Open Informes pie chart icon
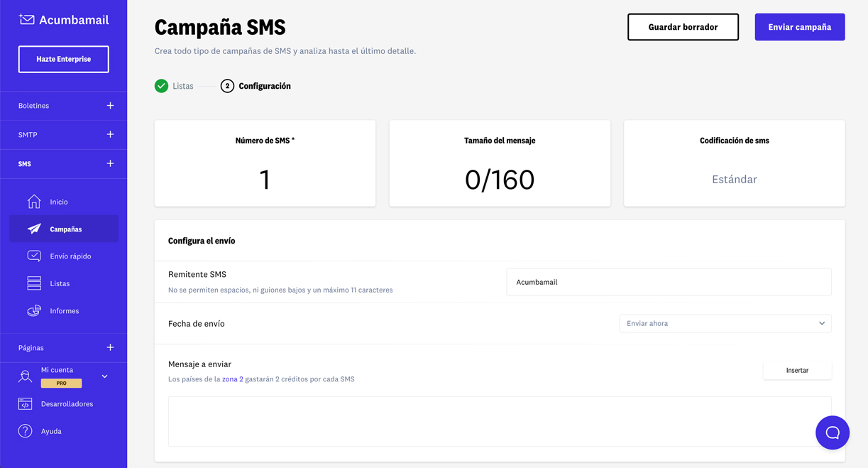 [34, 310]
